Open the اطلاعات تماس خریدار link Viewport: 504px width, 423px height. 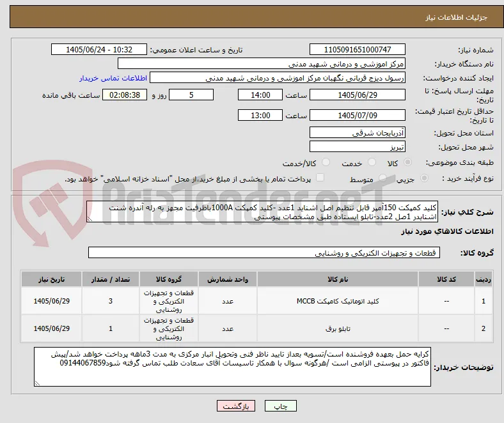point(113,78)
